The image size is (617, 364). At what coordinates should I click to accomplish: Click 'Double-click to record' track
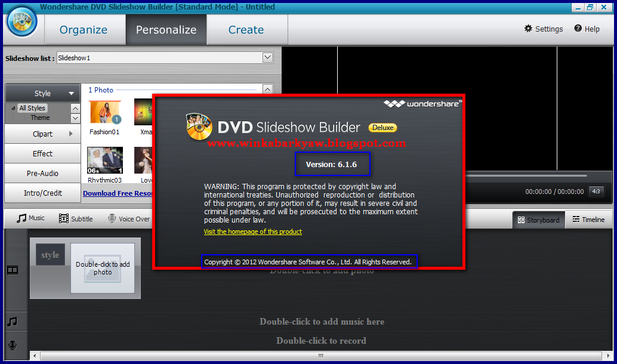(321, 341)
